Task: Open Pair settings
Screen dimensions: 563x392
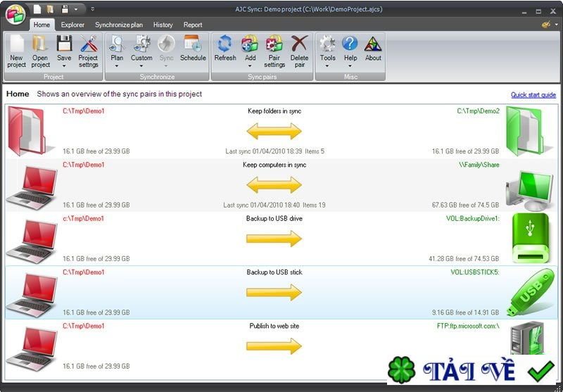Action: (274, 51)
